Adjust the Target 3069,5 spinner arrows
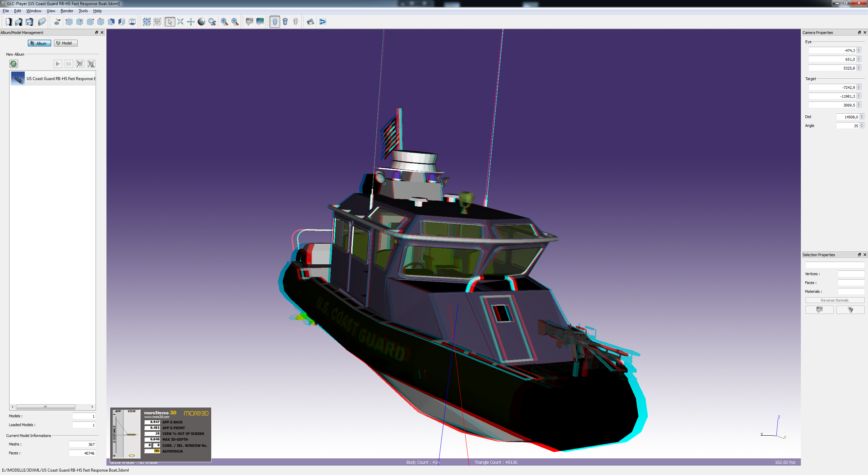Image resolution: width=868 pixels, height=475 pixels. click(x=859, y=105)
